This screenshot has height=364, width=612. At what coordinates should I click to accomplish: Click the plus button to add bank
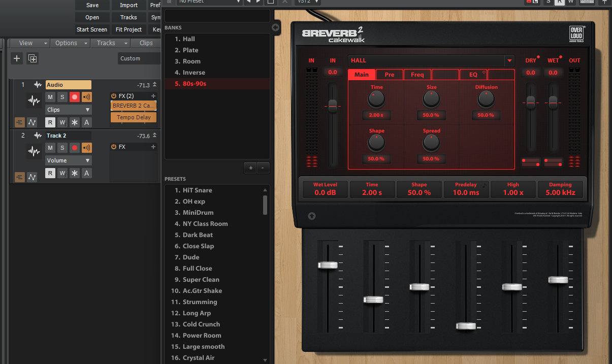click(250, 168)
